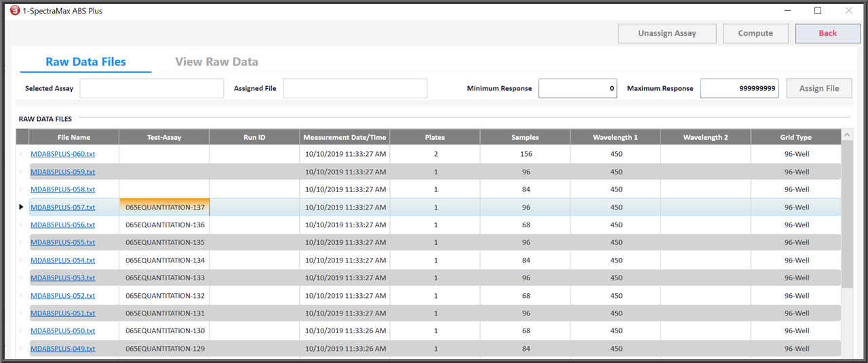
Task: Sort by Wavelength 2 column header
Action: 705,137
